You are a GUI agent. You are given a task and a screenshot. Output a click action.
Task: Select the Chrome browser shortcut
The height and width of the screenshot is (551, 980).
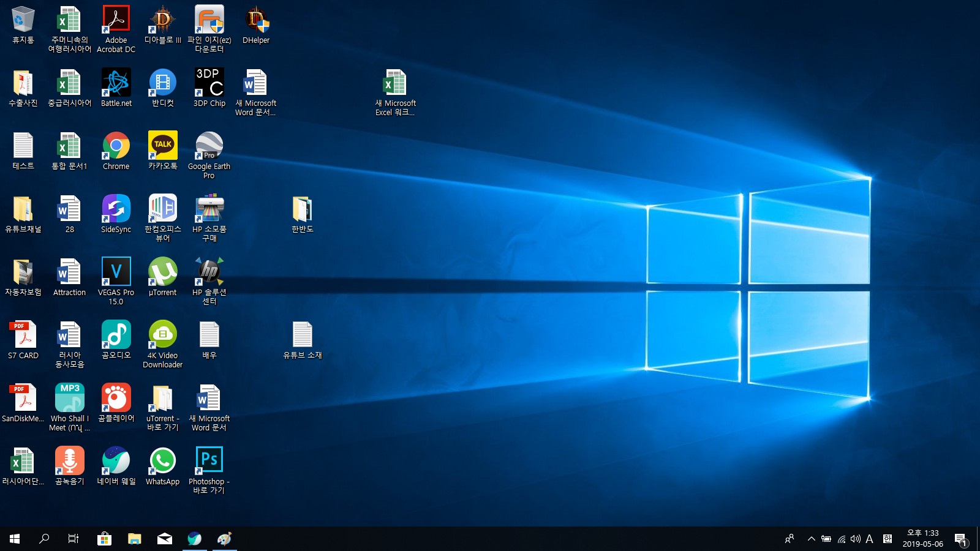116,151
